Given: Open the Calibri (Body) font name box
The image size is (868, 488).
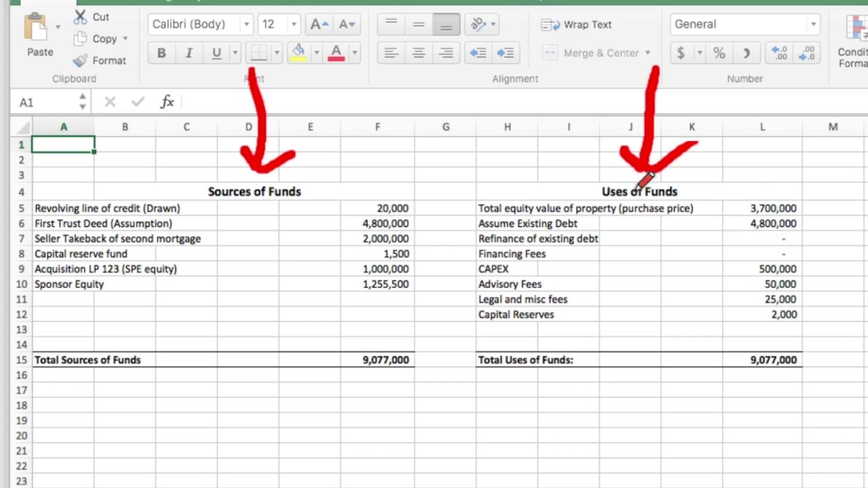Looking at the screenshot, I should coord(201,24).
